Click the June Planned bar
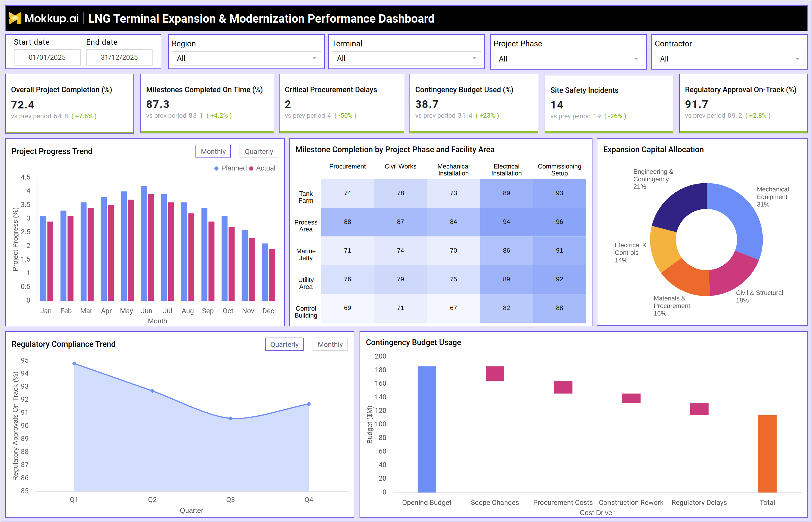The width and height of the screenshot is (812, 522). click(x=144, y=243)
